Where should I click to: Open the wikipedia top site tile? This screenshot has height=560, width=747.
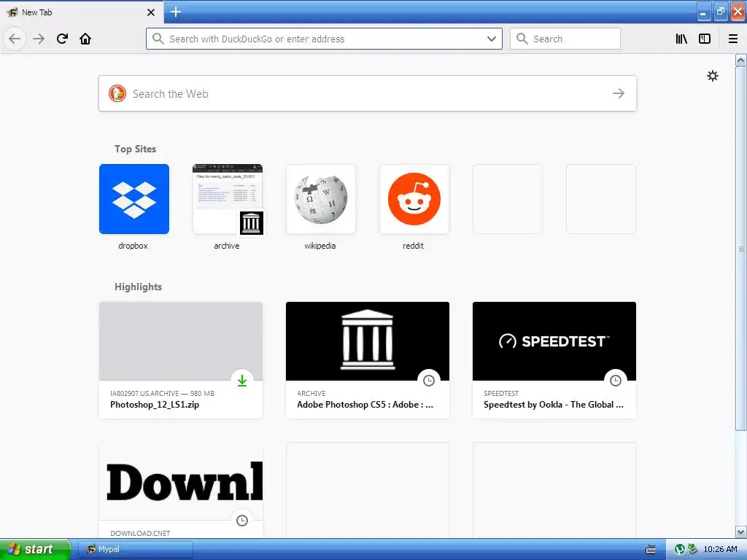coord(321,199)
